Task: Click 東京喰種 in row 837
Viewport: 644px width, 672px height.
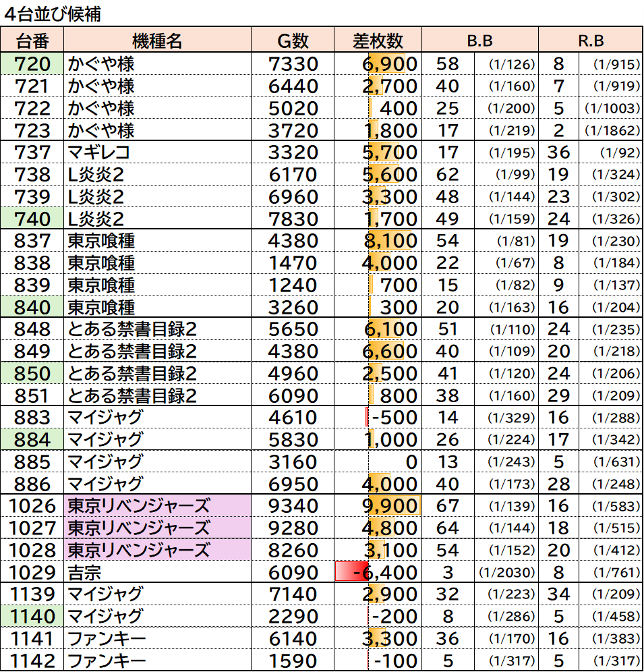Action: (101, 241)
